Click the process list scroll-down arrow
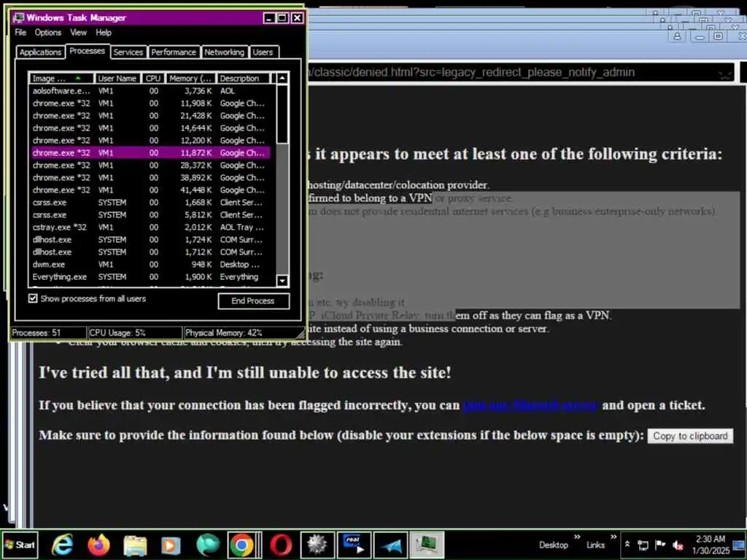 point(282,281)
